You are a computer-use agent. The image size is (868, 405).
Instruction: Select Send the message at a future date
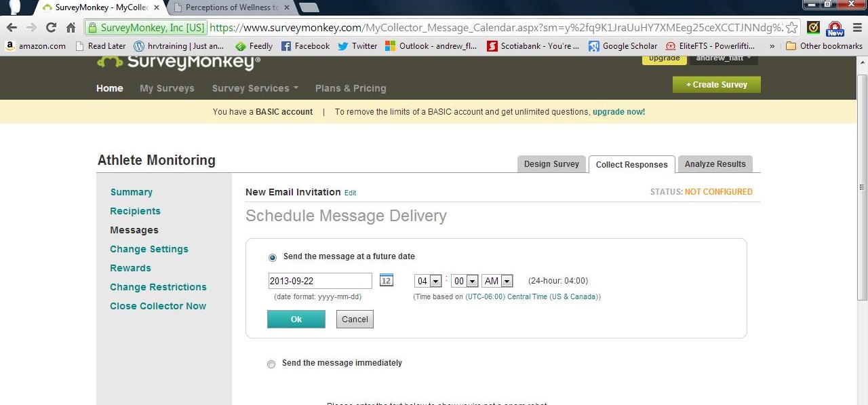[273, 258]
